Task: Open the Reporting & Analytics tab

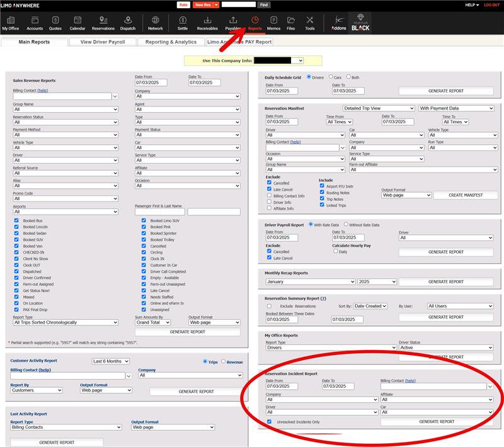Action: tap(171, 42)
